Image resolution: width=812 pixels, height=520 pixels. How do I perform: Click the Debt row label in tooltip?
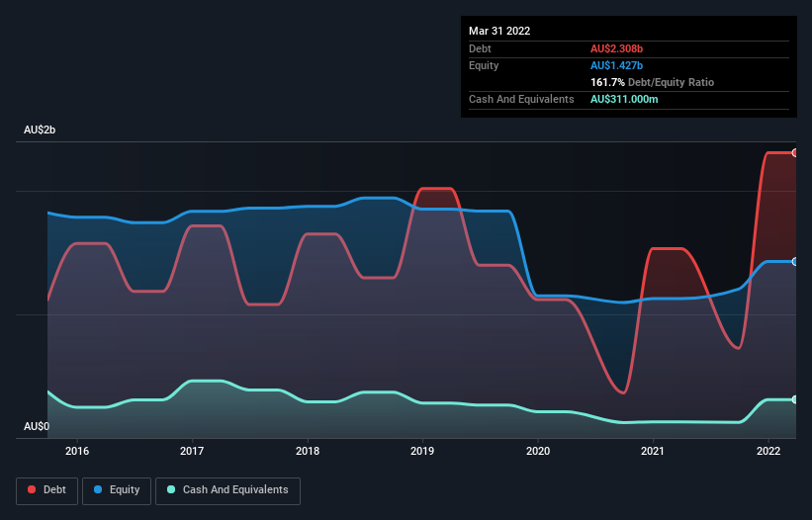pyautogui.click(x=480, y=48)
